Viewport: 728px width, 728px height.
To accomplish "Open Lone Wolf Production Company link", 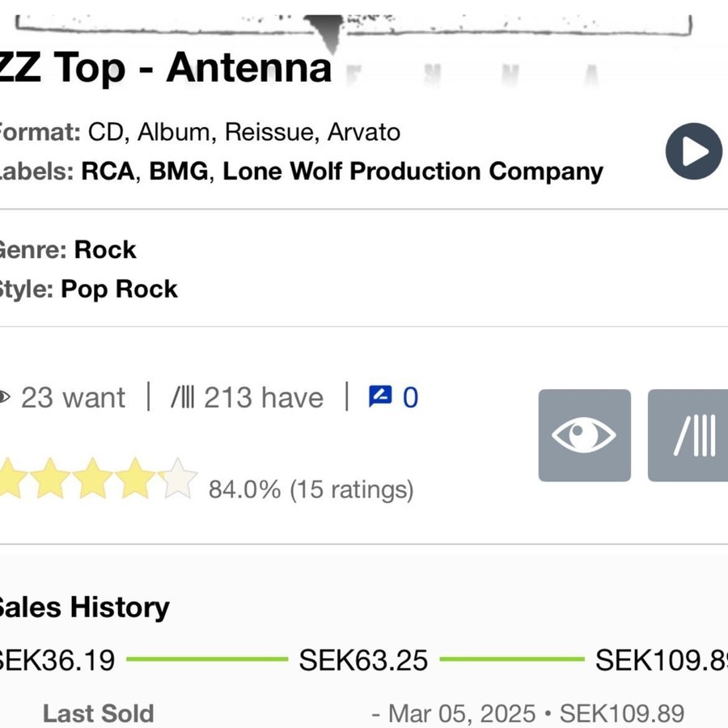I will [413, 171].
